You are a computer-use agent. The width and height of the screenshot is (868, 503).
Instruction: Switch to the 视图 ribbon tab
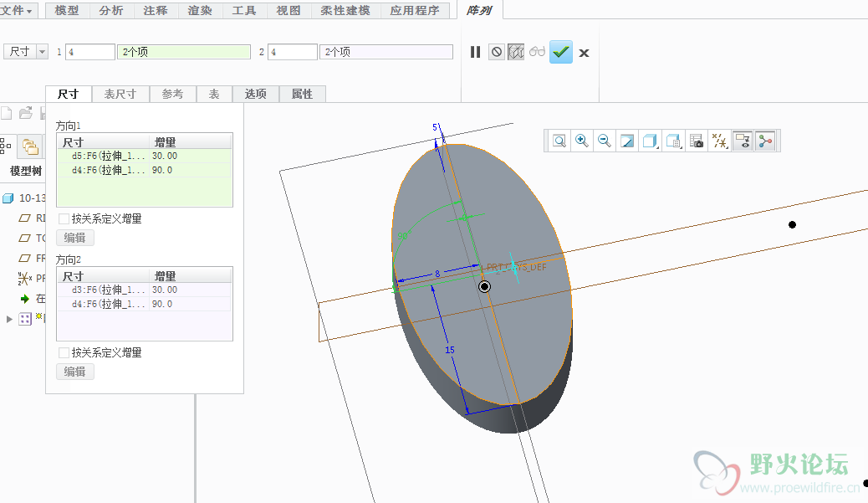(288, 10)
